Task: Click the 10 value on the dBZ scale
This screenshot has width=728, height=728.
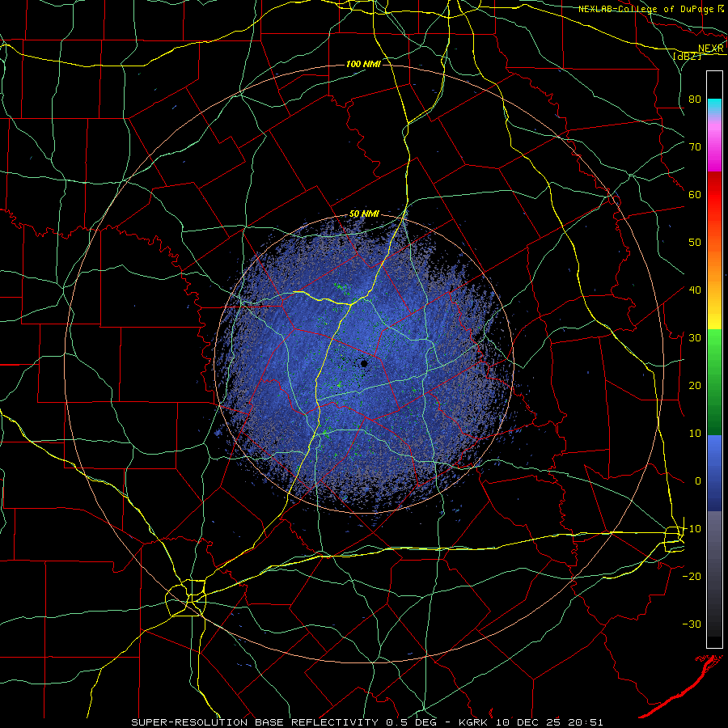Action: pyautogui.click(x=695, y=434)
